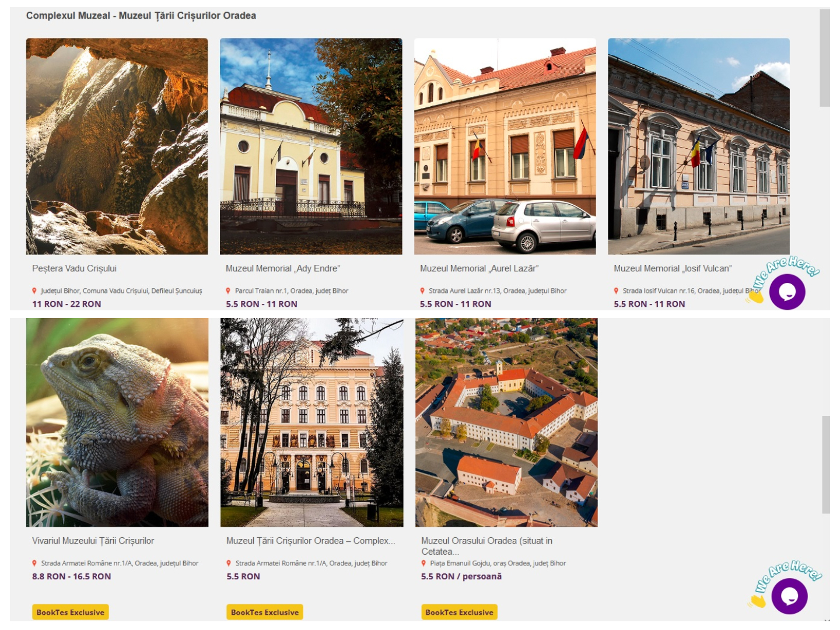This screenshot has height=630, width=840.
Task: Click the aerial fortress photo of Muzeul Orașului Oradea
Action: click(506, 422)
